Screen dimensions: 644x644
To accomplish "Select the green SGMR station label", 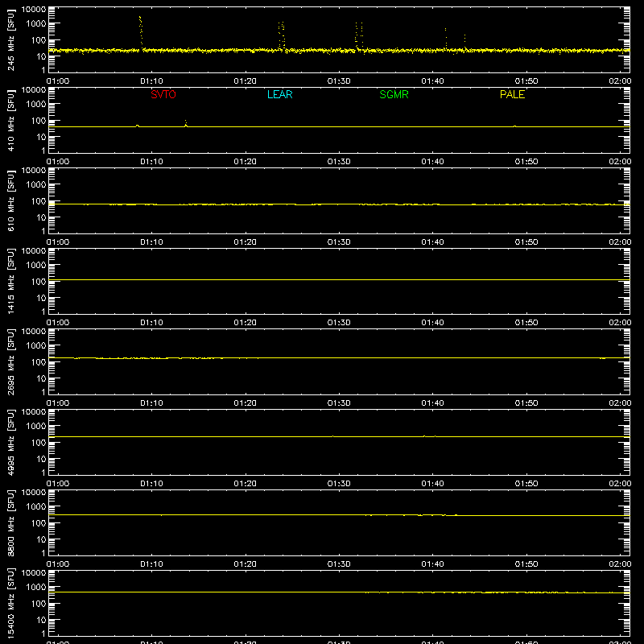I will click(394, 94).
